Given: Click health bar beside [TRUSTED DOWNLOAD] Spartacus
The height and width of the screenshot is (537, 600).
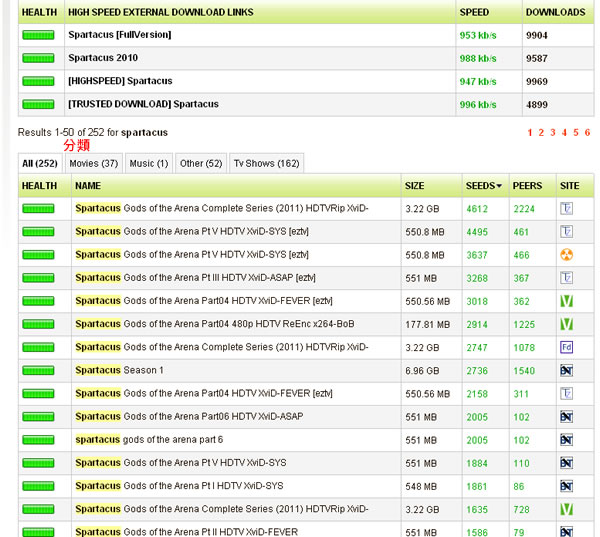Looking at the screenshot, I should pyautogui.click(x=39, y=104).
